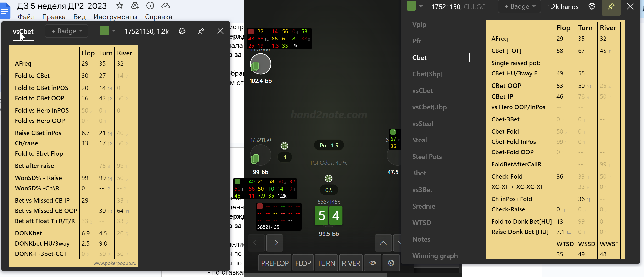The height and width of the screenshot is (277, 644).
Task: Open the document info icon
Action: [x=150, y=6]
